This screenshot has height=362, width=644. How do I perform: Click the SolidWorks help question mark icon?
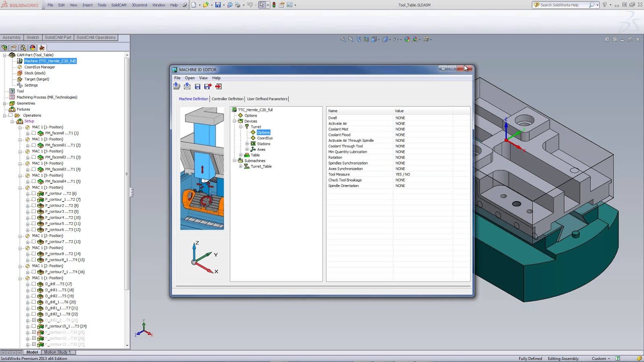604,5
